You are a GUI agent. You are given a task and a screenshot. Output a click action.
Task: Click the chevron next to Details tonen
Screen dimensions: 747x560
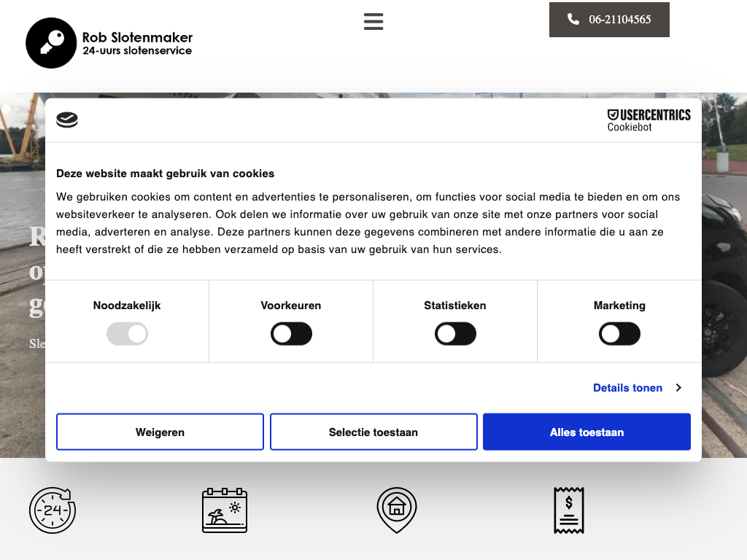pyautogui.click(x=678, y=388)
